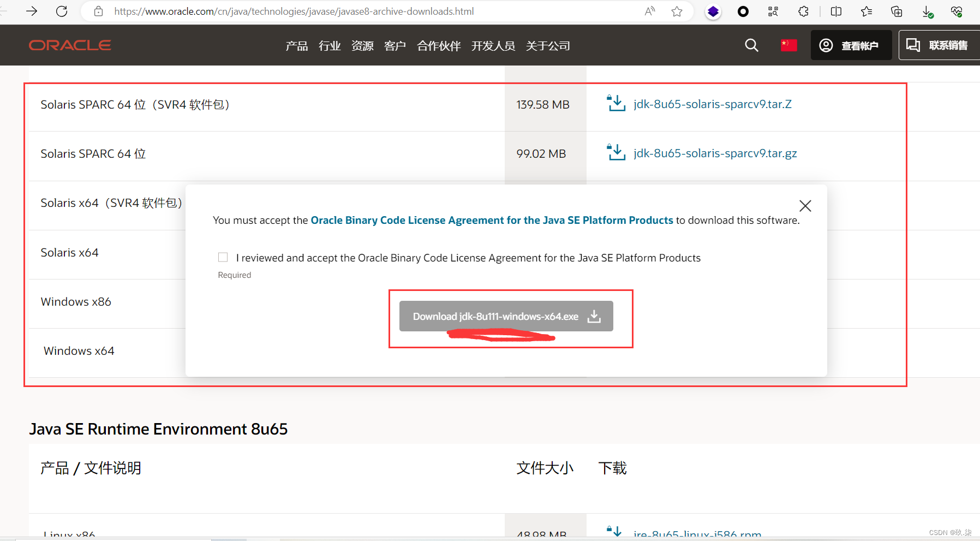Open the extensions puzzle piece icon
This screenshot has width=980, height=541.
pyautogui.click(x=803, y=11)
